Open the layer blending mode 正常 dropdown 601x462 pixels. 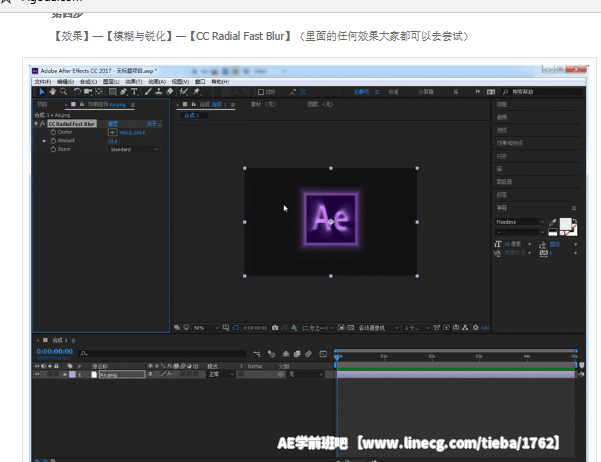coord(221,374)
